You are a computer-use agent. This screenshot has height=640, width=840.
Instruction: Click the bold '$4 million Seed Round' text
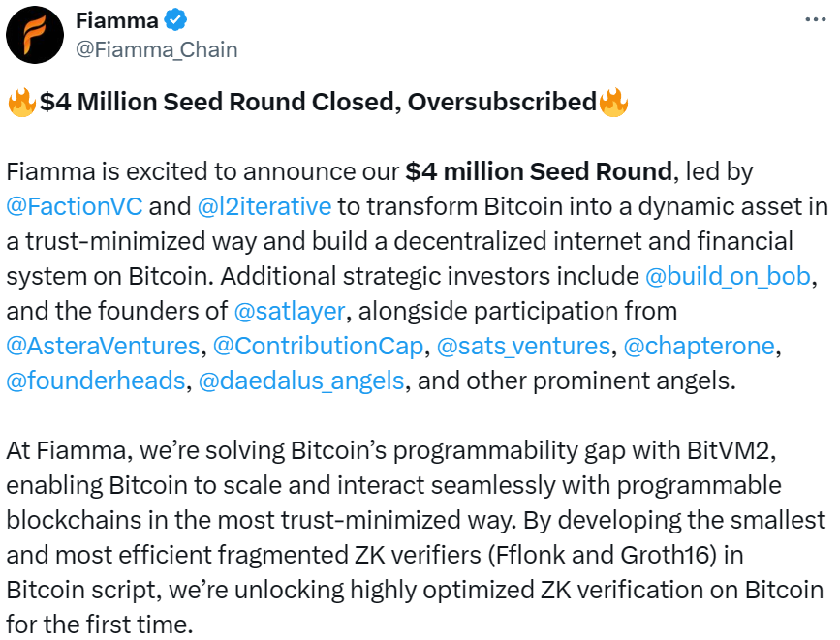pos(539,172)
